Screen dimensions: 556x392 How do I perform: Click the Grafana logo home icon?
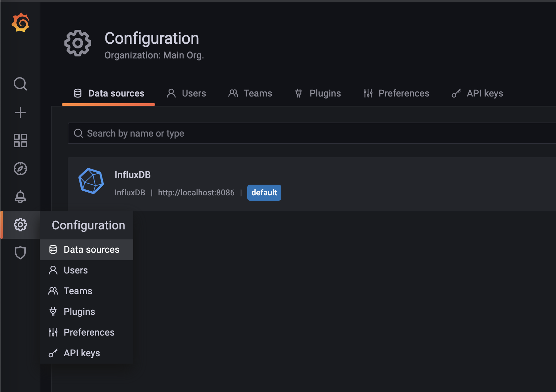(x=20, y=23)
